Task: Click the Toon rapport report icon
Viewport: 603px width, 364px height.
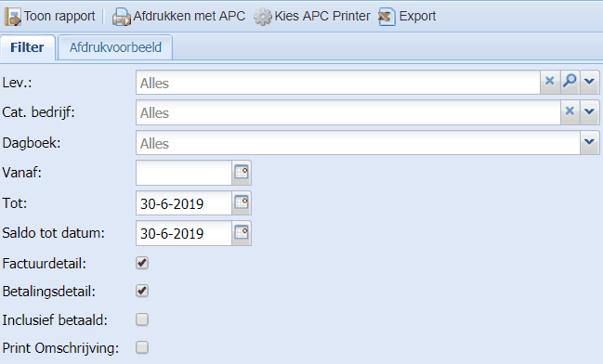Action: tap(13, 17)
